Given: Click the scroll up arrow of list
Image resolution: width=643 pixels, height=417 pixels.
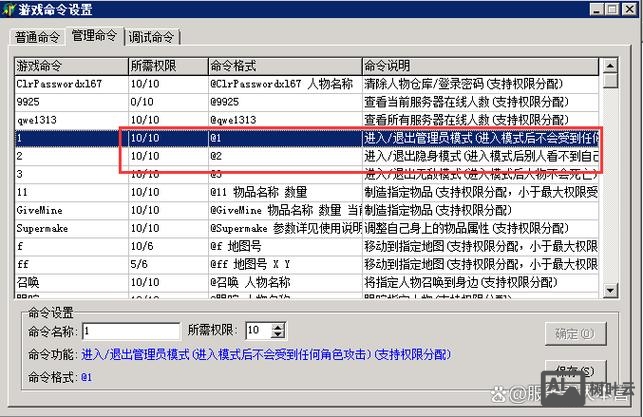Looking at the screenshot, I should coord(610,66).
